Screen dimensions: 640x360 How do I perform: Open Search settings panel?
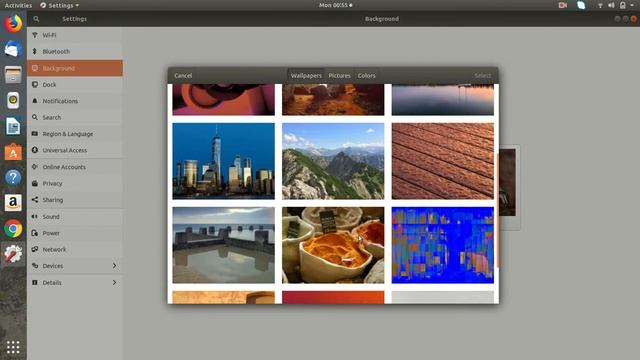[x=75, y=117]
